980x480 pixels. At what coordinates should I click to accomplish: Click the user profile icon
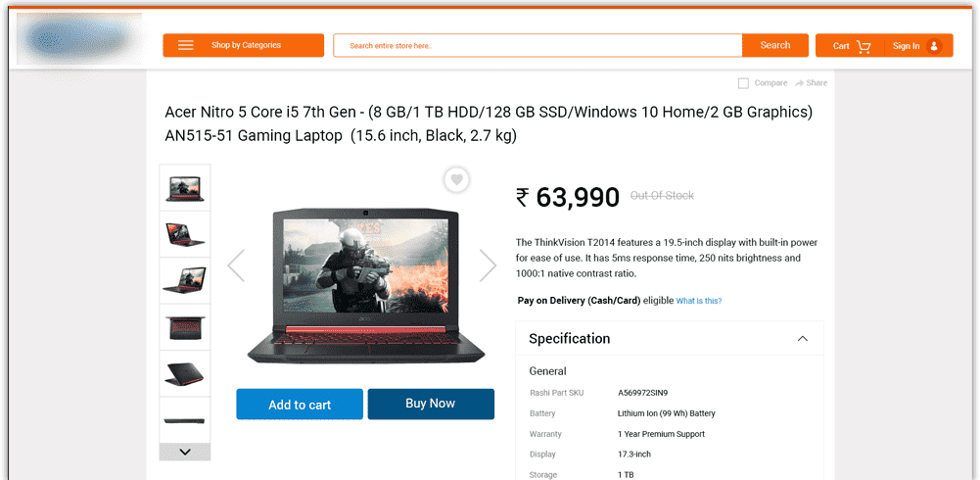click(x=934, y=46)
